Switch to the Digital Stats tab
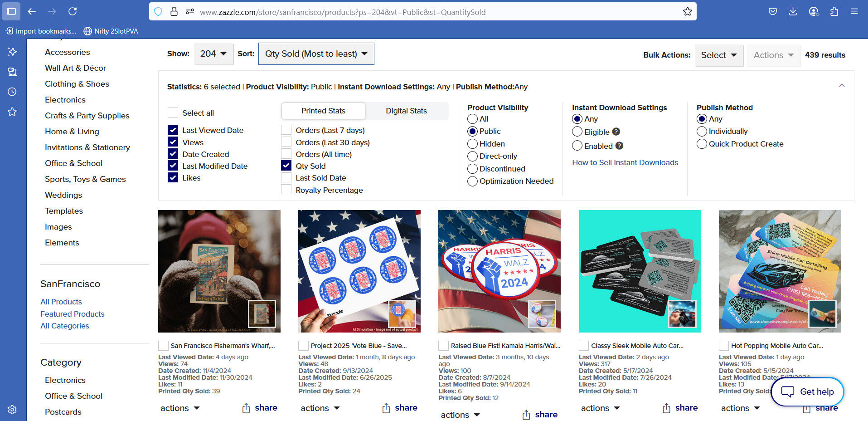The height and width of the screenshot is (421, 868). pos(406,111)
